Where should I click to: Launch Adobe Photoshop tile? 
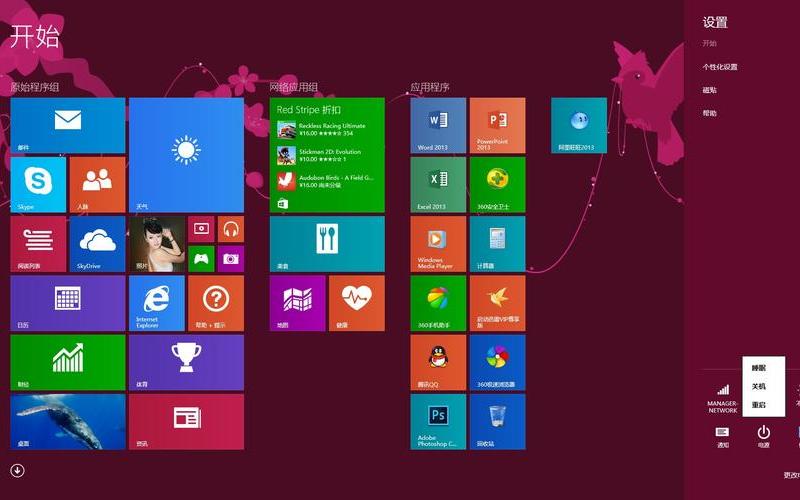click(438, 421)
